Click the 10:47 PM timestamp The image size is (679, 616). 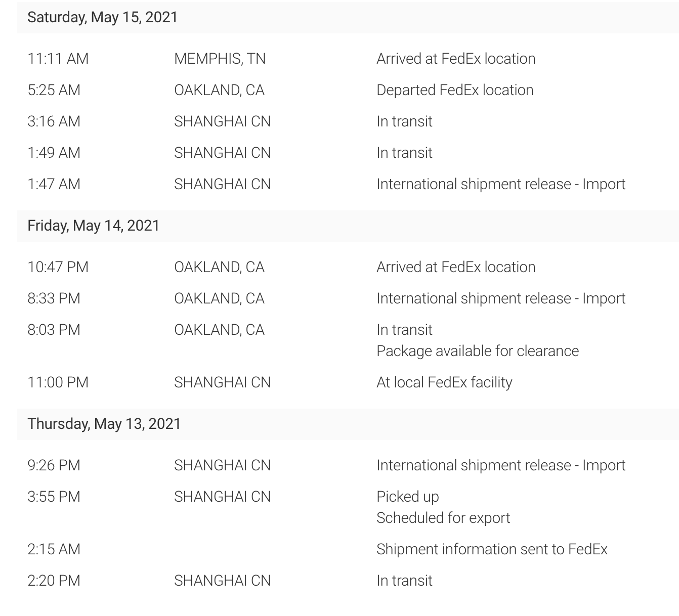pos(58,267)
